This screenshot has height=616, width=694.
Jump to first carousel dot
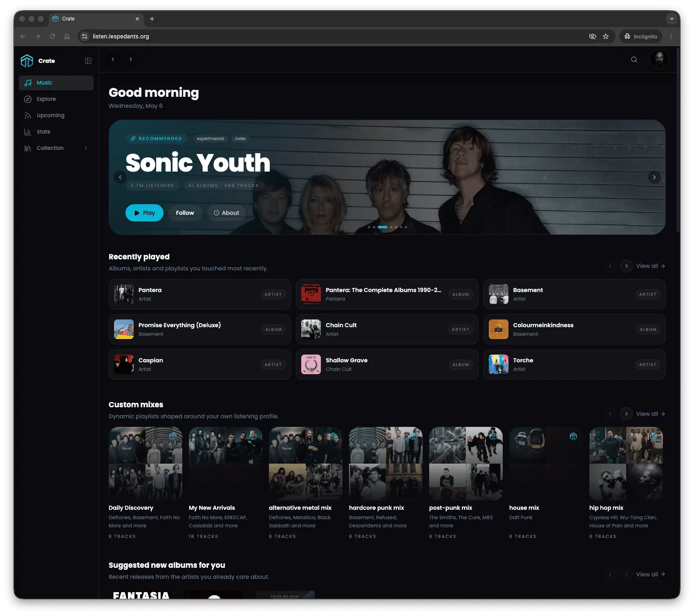tap(369, 227)
